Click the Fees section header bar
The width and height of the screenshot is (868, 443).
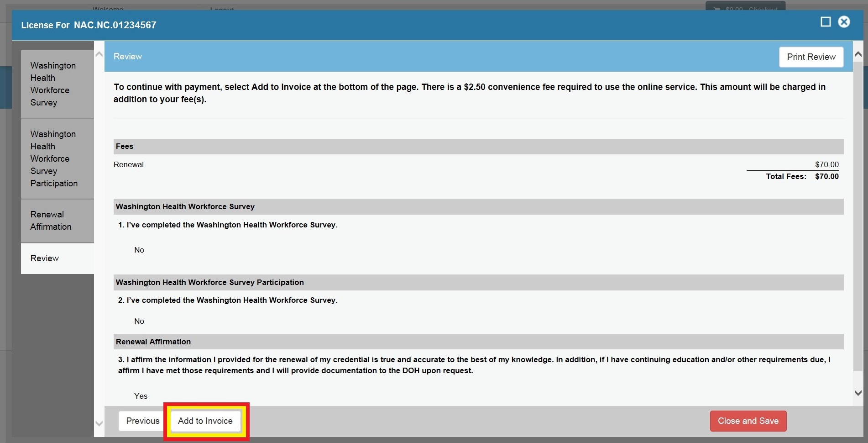click(x=478, y=147)
